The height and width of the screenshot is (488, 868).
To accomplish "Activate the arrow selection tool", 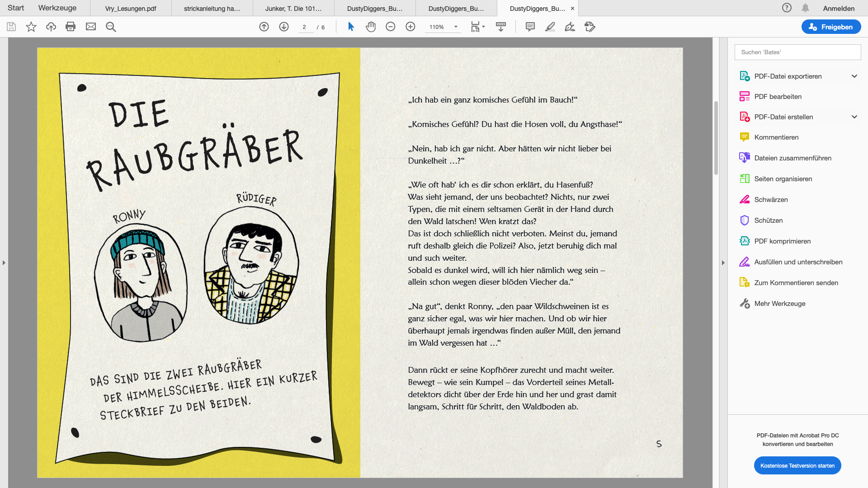I will 351,27.
